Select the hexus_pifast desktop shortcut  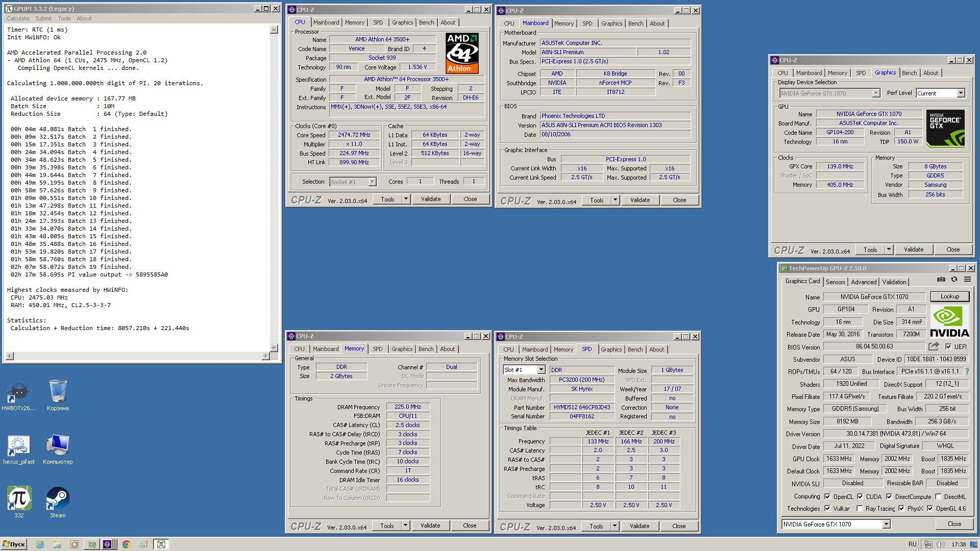tap(19, 449)
